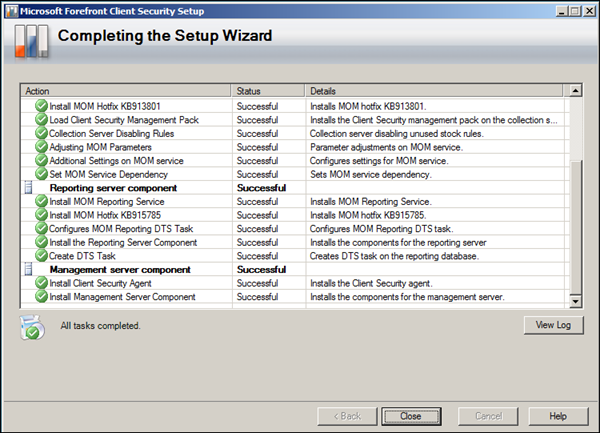The height and width of the screenshot is (433, 600).
Task: Click detail 'Sets MOM service dependency.'
Action: point(371,174)
